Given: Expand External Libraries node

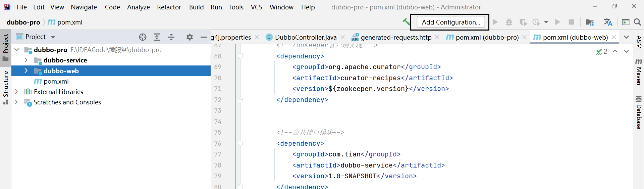Looking at the screenshot, I should tap(16, 92).
